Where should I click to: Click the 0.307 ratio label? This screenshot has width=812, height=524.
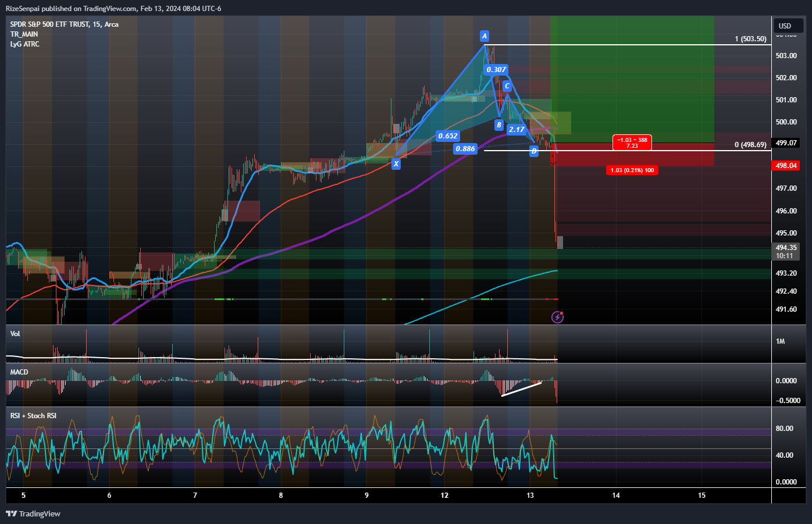tap(496, 70)
